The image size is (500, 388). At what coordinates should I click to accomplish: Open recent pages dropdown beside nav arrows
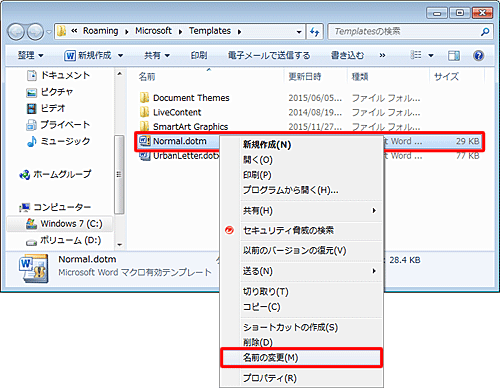(x=49, y=32)
